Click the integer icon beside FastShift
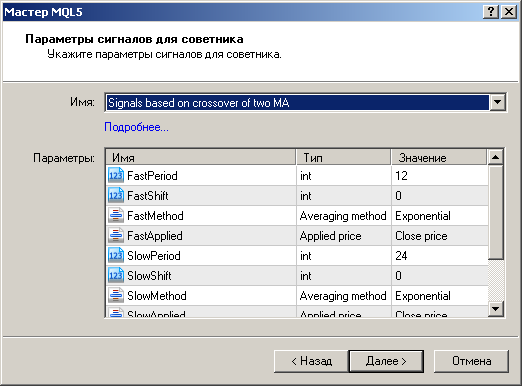This screenshot has height=386, width=522. tap(116, 195)
